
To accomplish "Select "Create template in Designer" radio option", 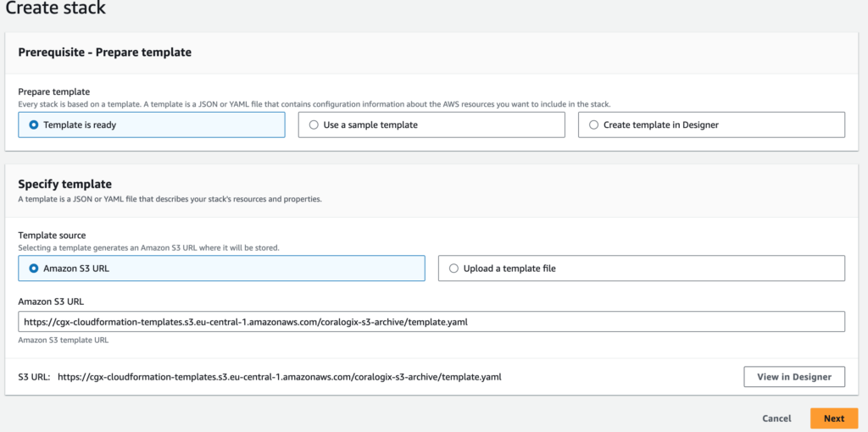I will [x=711, y=125].
